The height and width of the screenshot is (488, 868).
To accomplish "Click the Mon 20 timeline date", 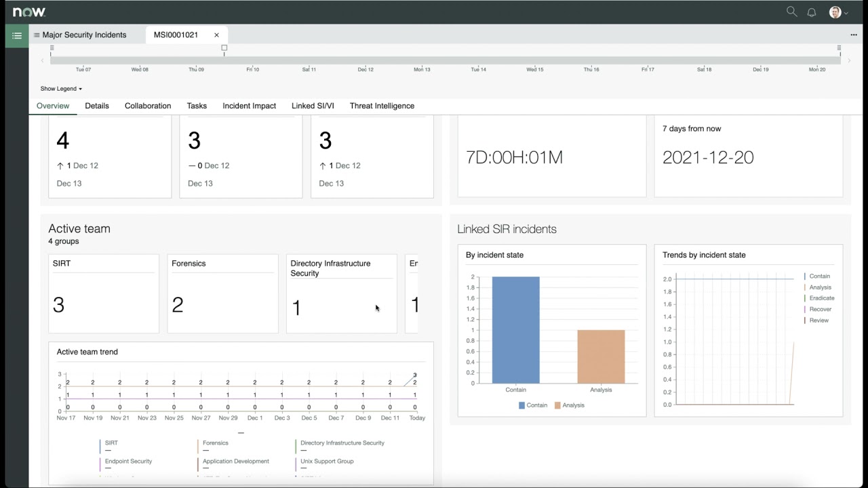I will click(x=817, y=70).
